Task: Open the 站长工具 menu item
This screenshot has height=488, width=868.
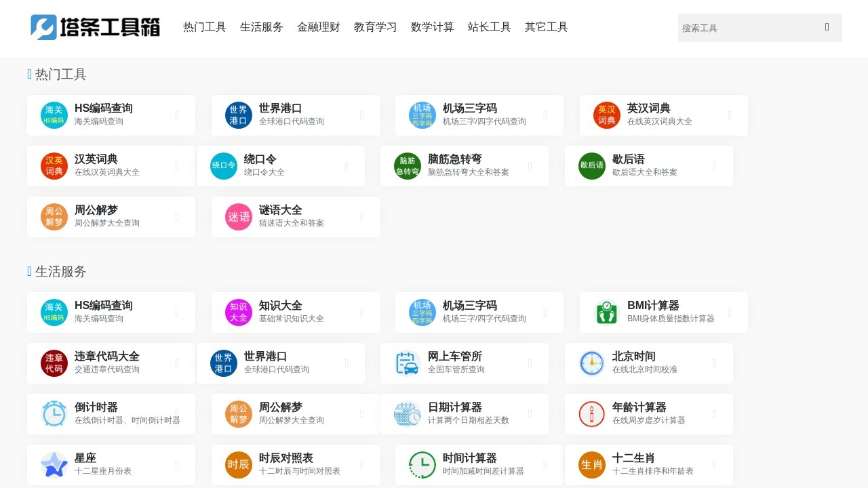Action: click(x=490, y=27)
